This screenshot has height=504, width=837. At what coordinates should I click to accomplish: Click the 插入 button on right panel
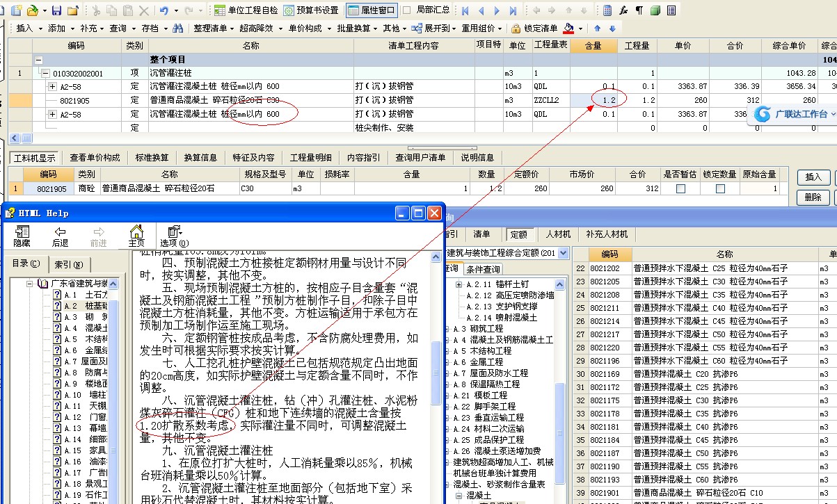click(813, 177)
